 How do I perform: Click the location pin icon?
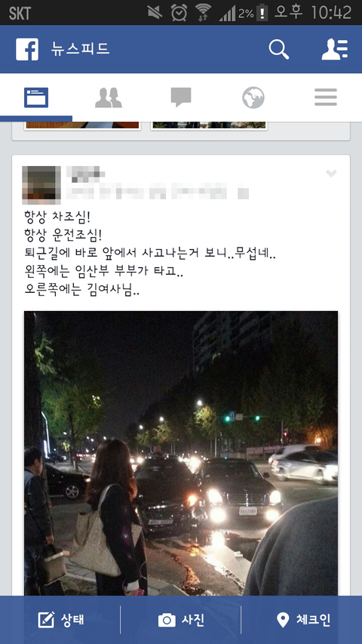[283, 620]
